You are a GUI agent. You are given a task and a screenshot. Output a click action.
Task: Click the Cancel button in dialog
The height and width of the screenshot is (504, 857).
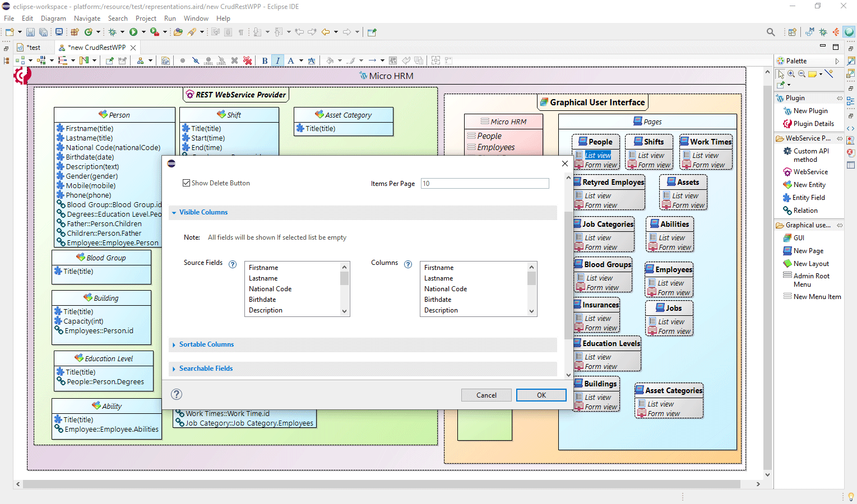pyautogui.click(x=487, y=395)
